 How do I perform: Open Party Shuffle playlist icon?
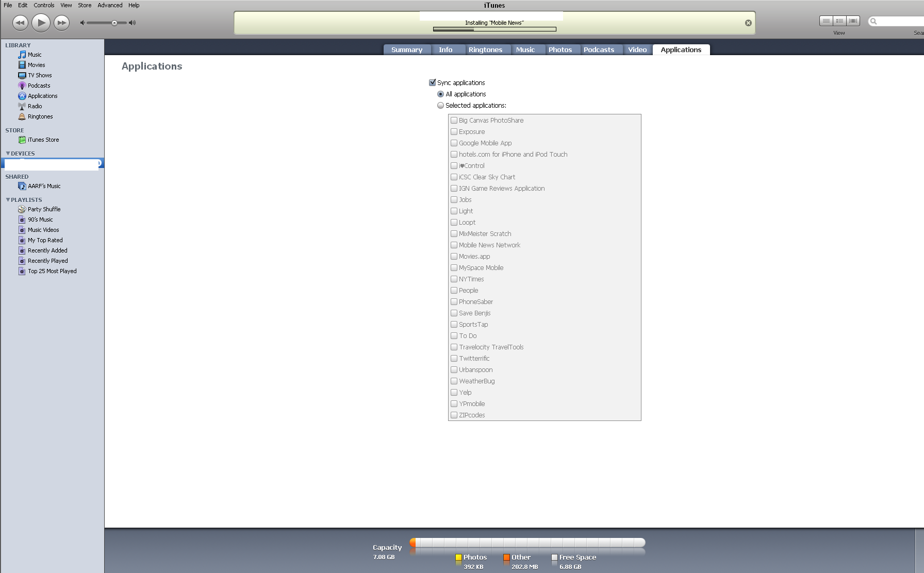coord(22,209)
